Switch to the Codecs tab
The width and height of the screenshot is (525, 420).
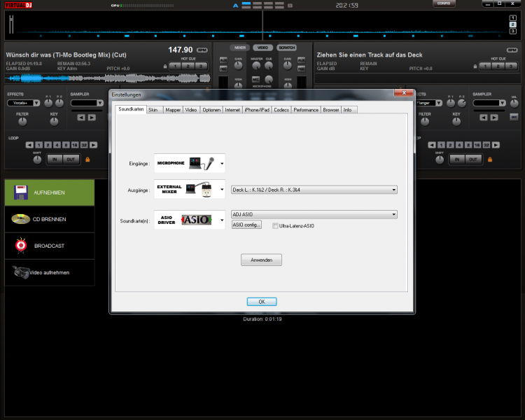(x=281, y=110)
